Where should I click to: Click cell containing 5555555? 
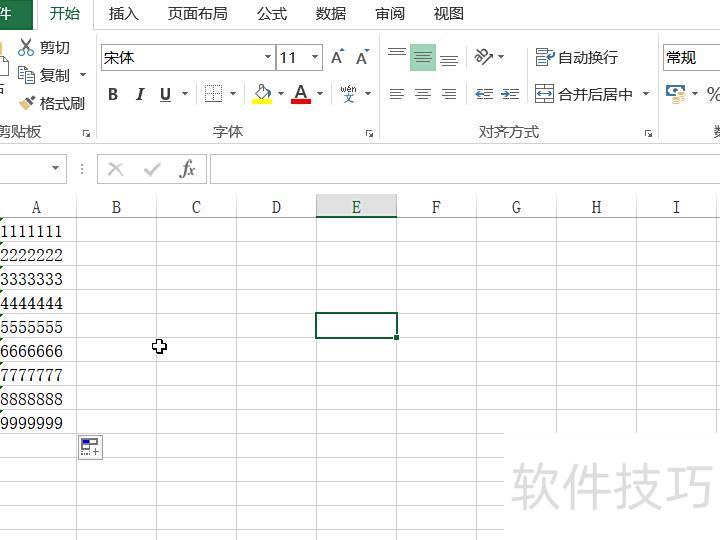[38, 327]
